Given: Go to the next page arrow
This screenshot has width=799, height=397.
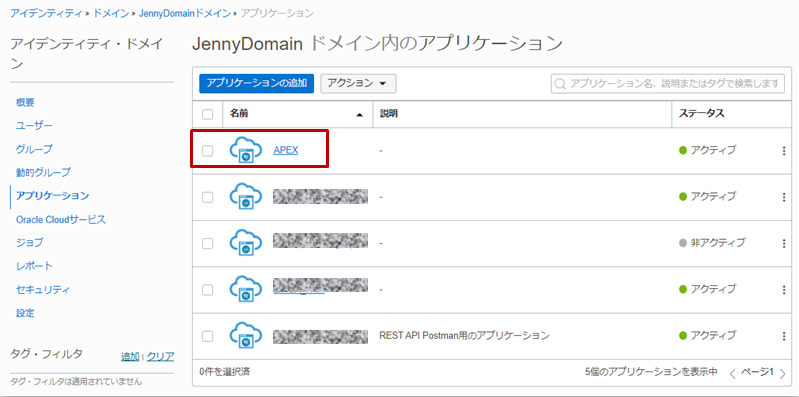Looking at the screenshot, I should click(x=782, y=373).
